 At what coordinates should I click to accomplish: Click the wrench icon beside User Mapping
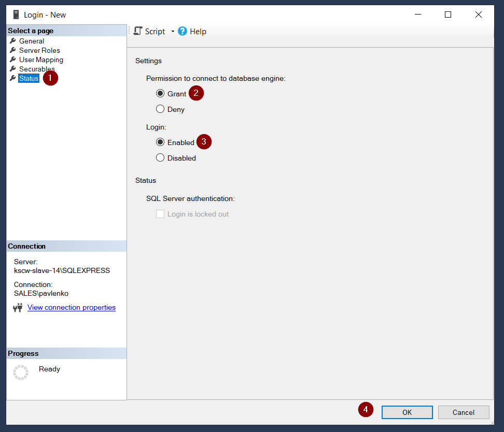[x=13, y=60]
